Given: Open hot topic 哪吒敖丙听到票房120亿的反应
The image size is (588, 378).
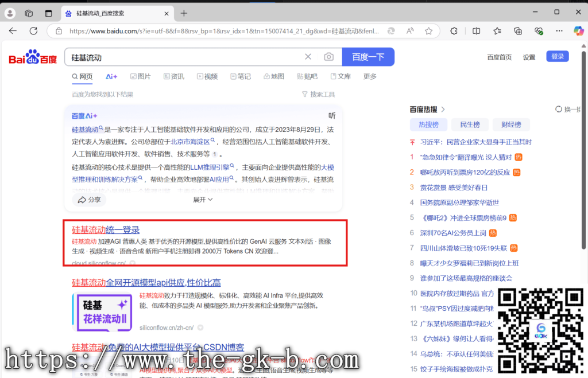Looking at the screenshot, I should [465, 172].
